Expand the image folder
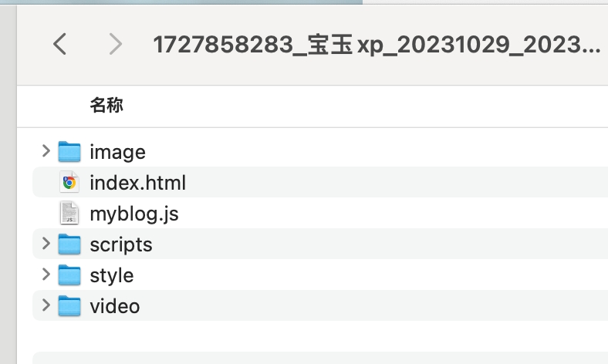The image size is (608, 364). (46, 151)
